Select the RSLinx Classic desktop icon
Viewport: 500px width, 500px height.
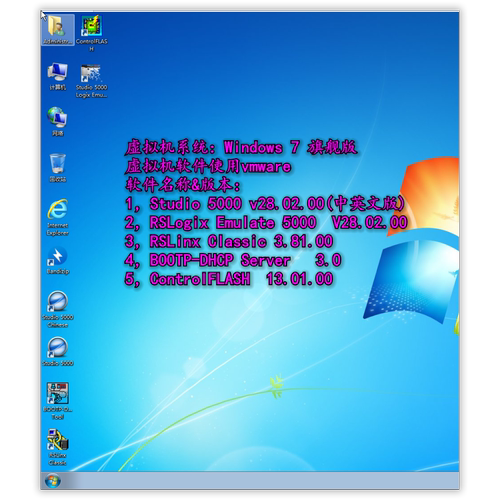58,447
